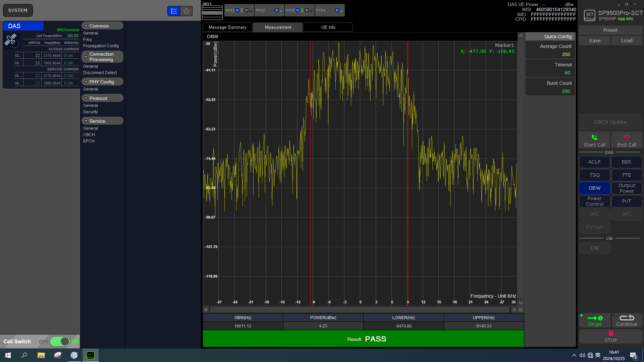Click the Save button
The height and width of the screenshot is (362, 644).
tap(595, 41)
